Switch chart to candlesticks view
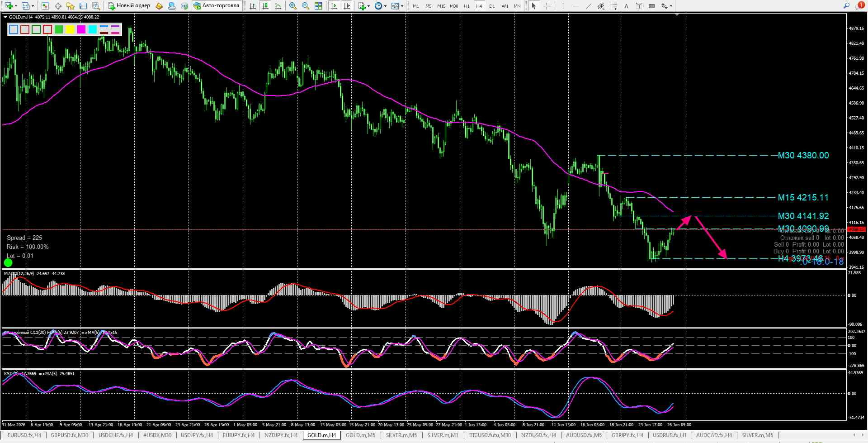This screenshot has height=443, width=868. (x=265, y=6)
